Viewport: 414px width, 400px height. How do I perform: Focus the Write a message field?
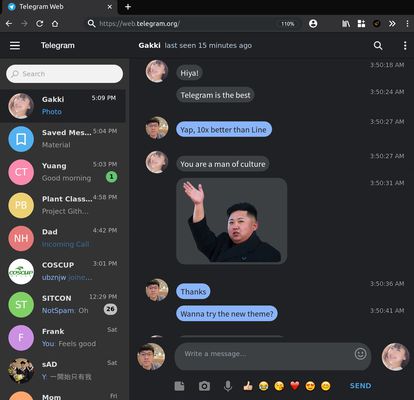pos(273,356)
